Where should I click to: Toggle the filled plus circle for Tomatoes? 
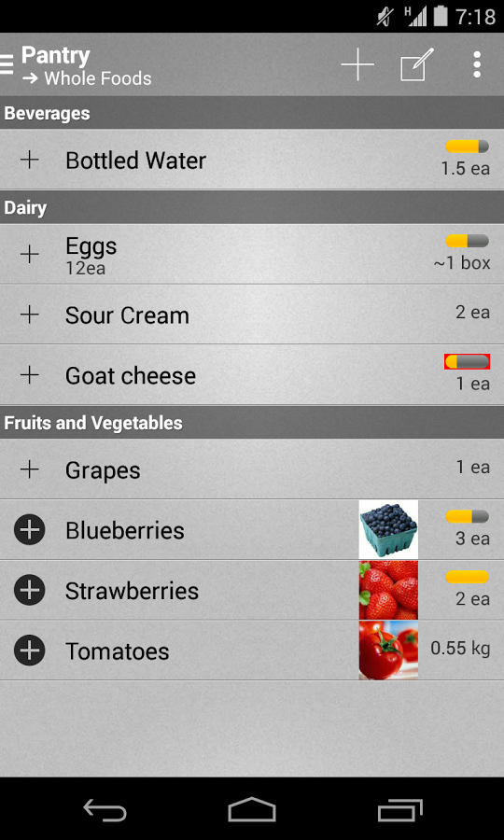click(30, 651)
